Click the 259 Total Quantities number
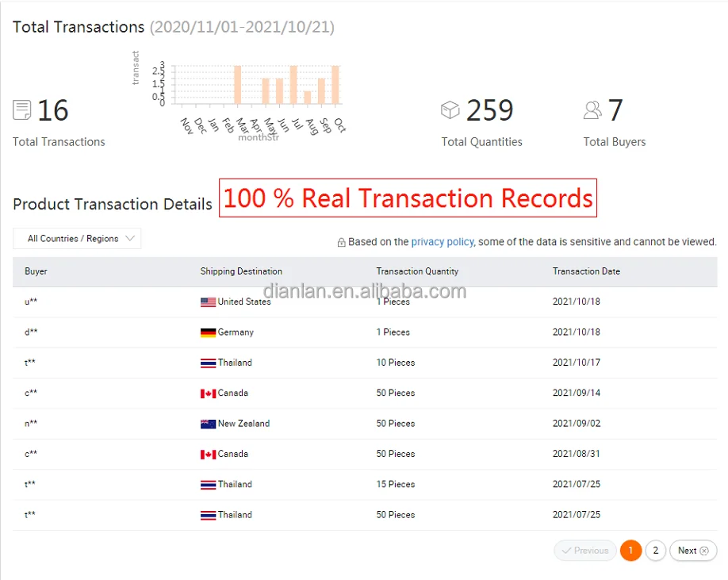Image resolution: width=728 pixels, height=580 pixels. pos(490,110)
